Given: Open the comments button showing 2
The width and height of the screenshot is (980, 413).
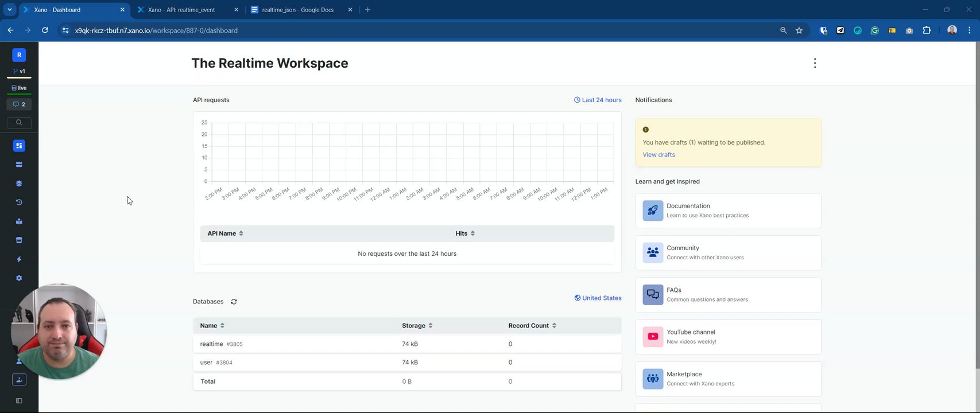Looking at the screenshot, I should pyautogui.click(x=19, y=104).
